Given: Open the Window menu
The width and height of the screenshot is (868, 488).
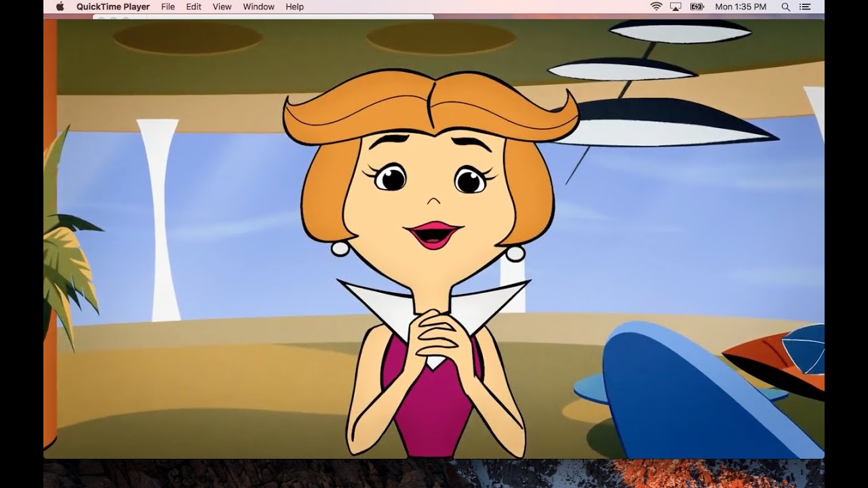Looking at the screenshot, I should [x=258, y=7].
